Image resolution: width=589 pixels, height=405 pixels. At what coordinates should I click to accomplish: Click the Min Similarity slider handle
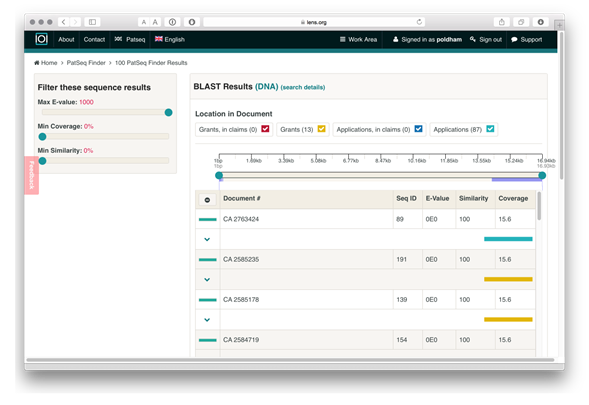pyautogui.click(x=42, y=161)
